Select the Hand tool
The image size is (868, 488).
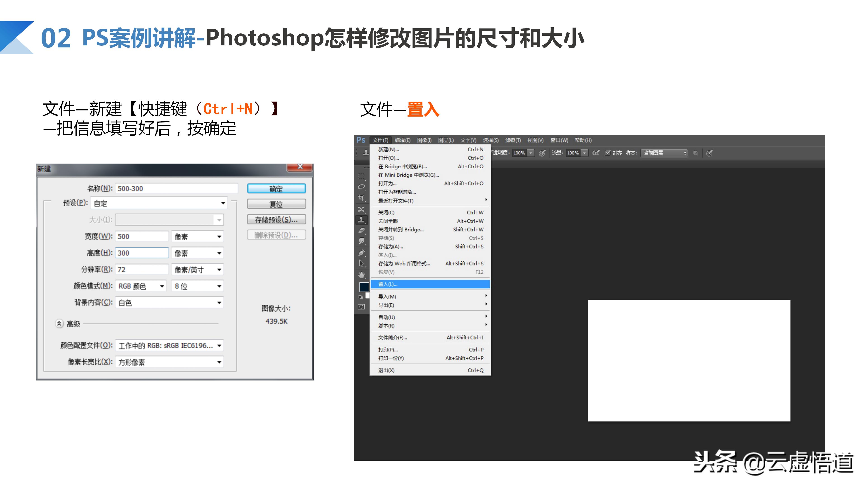[x=362, y=275]
